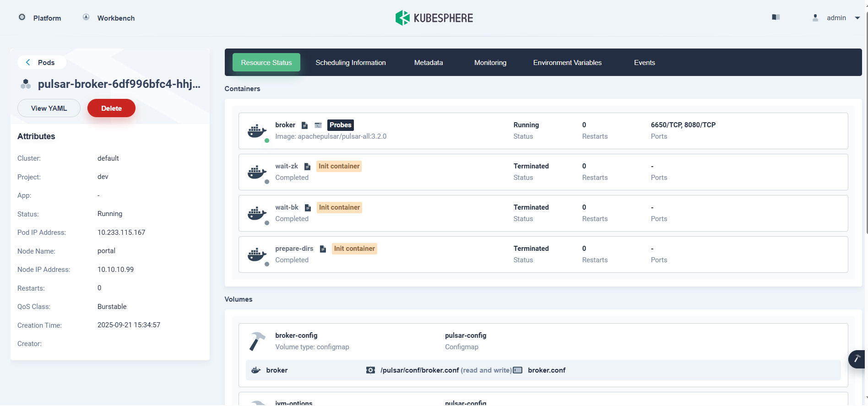The image size is (868, 406).
Task: Click the wait-zk container name
Action: tap(287, 166)
